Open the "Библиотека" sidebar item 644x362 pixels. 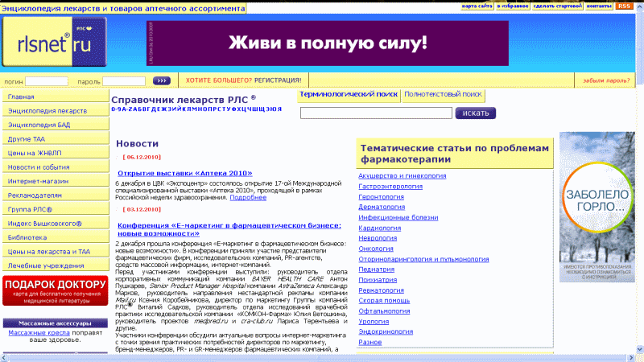pos(56,237)
